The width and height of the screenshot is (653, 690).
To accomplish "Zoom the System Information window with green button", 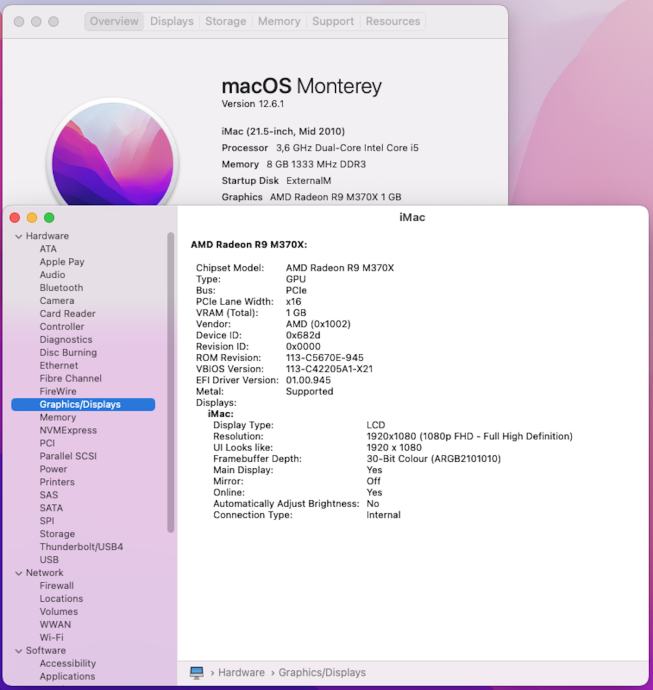I will 49,218.
